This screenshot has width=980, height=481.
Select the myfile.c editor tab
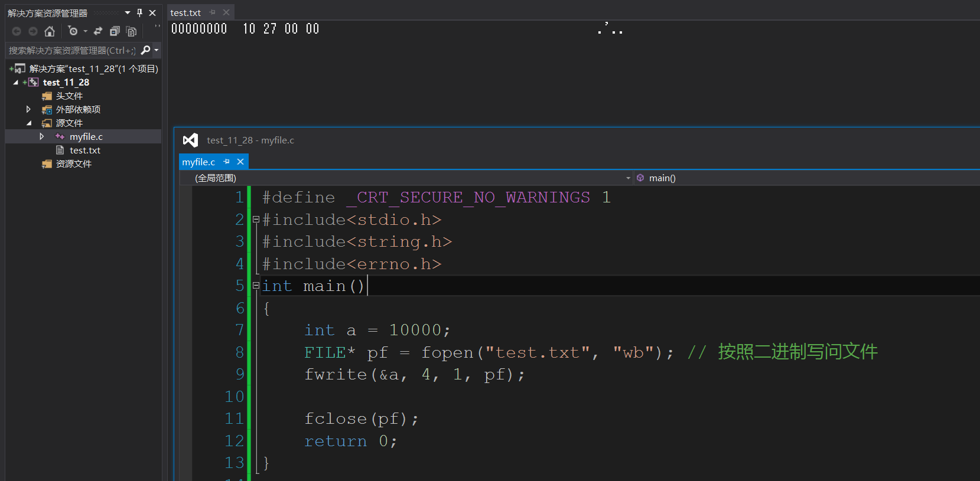[198, 162]
